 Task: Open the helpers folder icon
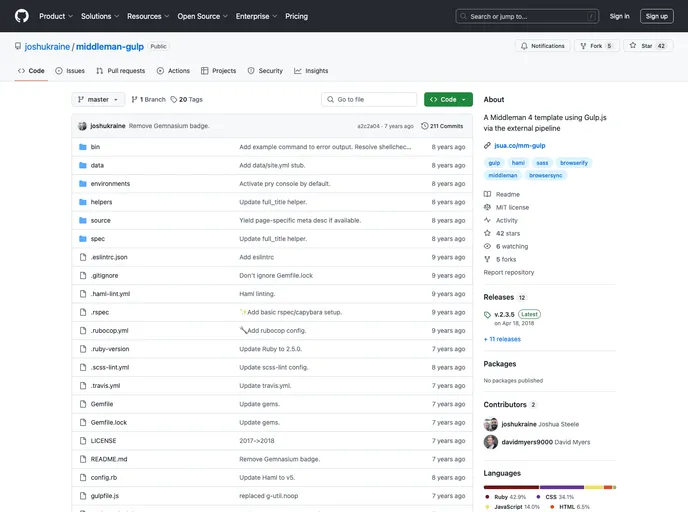click(82, 202)
